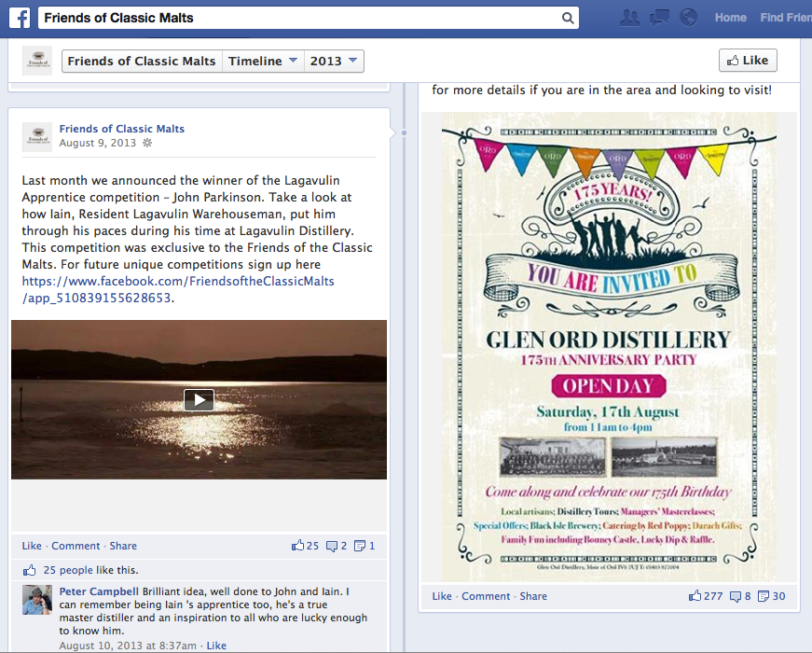This screenshot has height=653, width=812.
Task: Click the Facebook logo icon
Action: 20,18
